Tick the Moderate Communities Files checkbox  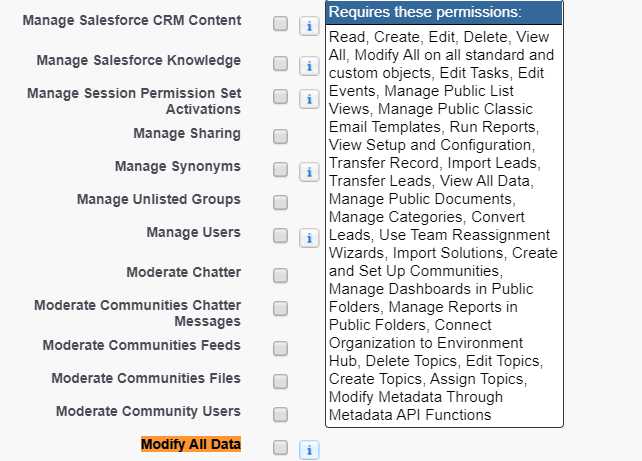280,382
